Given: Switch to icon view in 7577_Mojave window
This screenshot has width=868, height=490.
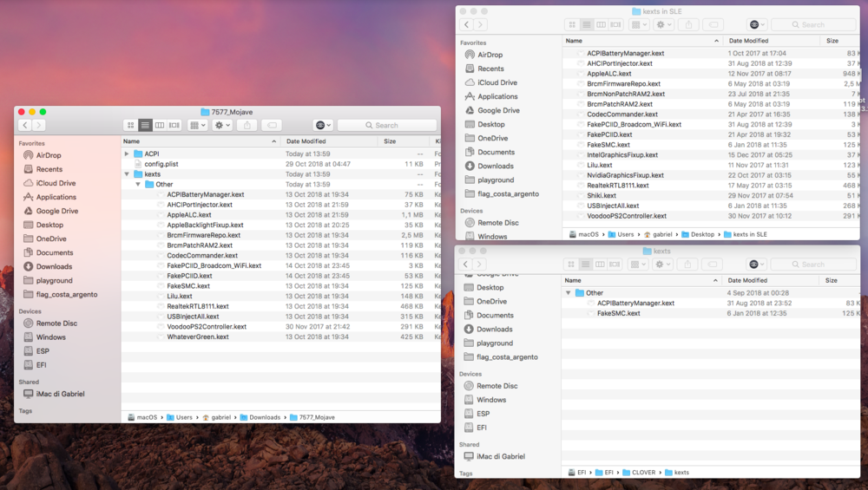Looking at the screenshot, I should [131, 126].
